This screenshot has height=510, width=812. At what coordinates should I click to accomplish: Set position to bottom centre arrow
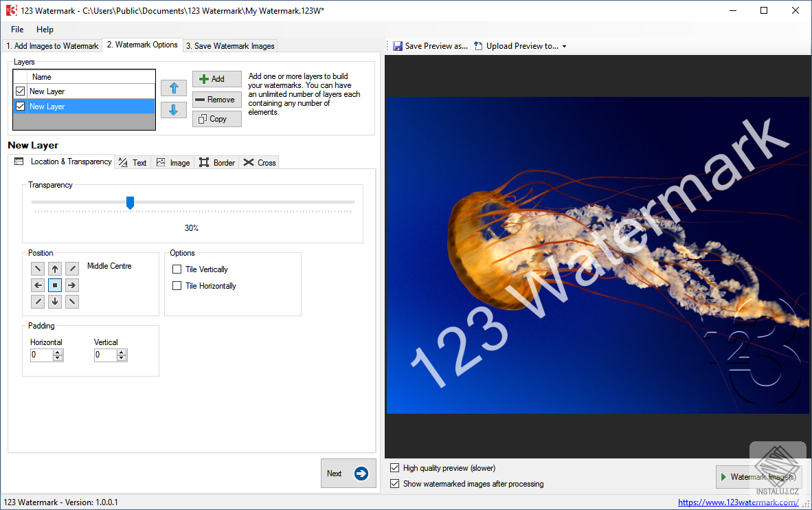(55, 302)
